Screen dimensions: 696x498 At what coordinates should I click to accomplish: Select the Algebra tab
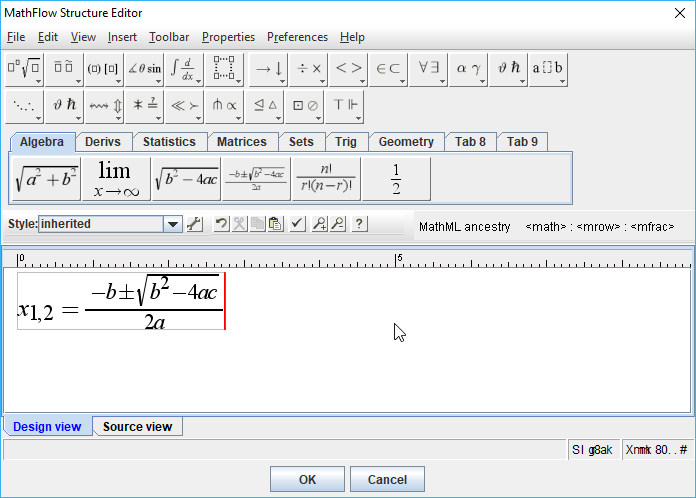tap(42, 142)
